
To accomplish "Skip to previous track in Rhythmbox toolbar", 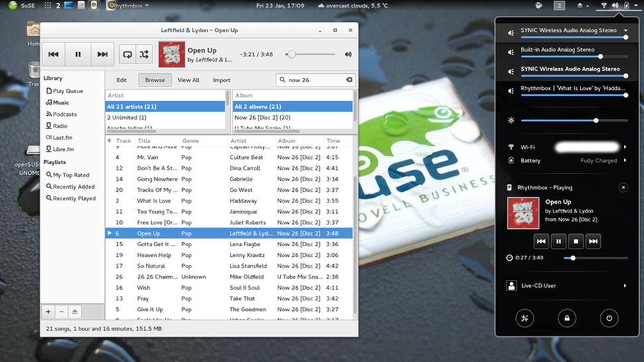I will click(x=54, y=54).
